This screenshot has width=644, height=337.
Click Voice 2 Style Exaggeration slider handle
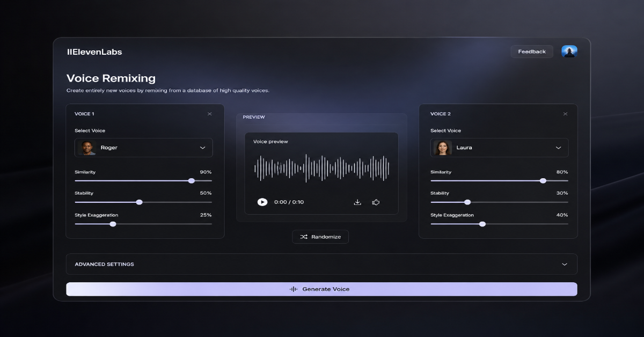coord(482,224)
